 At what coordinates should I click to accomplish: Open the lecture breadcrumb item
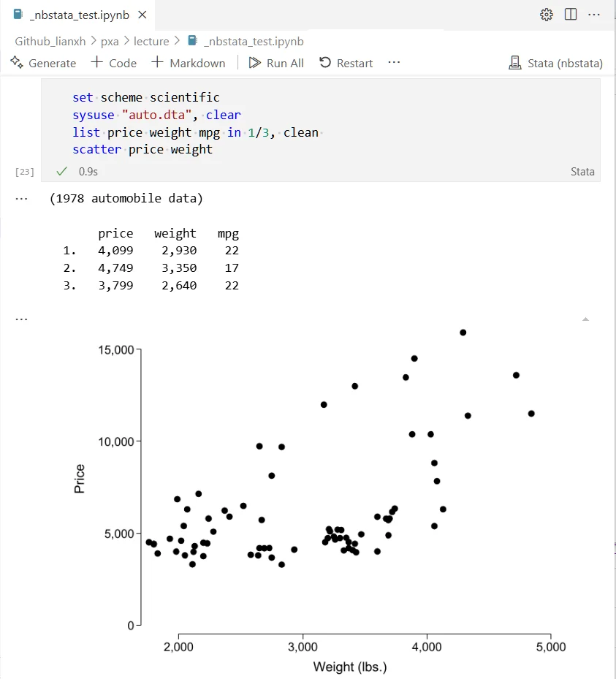pos(151,41)
